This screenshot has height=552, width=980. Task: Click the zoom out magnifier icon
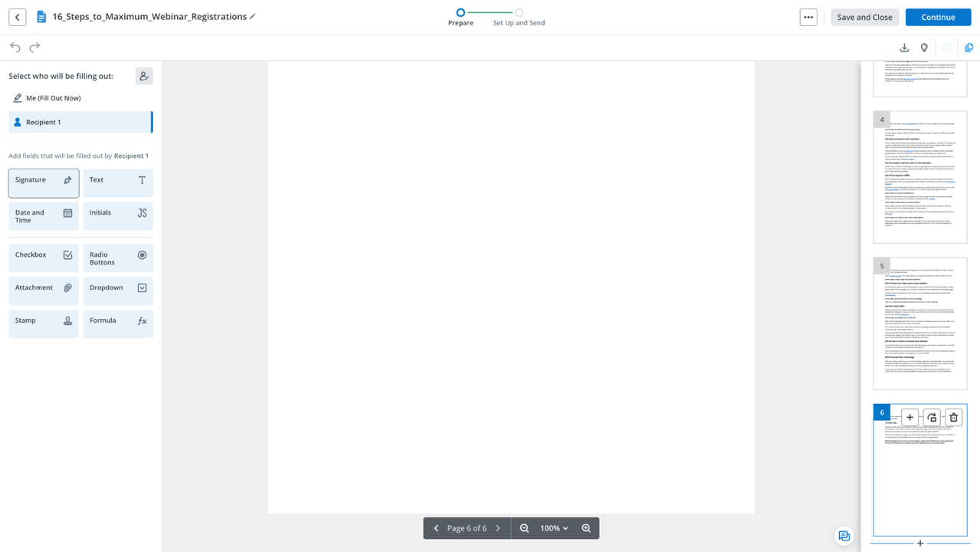pyautogui.click(x=524, y=528)
